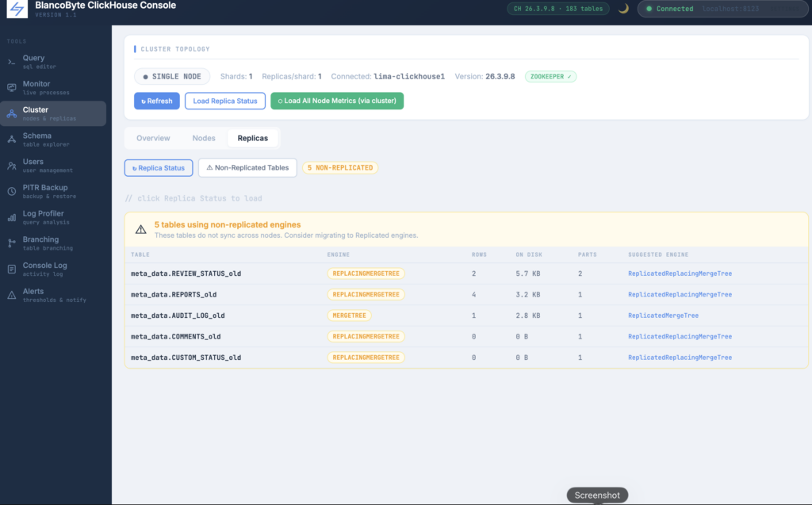This screenshot has width=812, height=505.
Task: Click REPLACINGMERGETREE badge for COMMENTS_old
Action: point(366,337)
